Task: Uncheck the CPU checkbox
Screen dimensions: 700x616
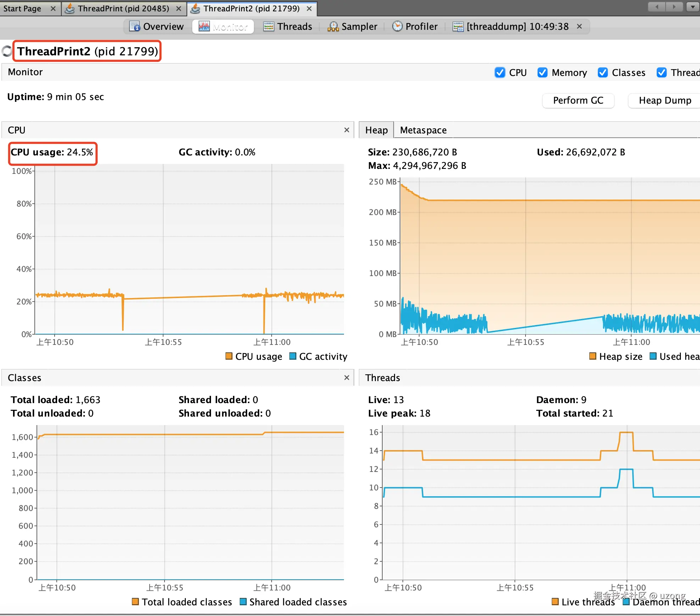Action: point(500,72)
